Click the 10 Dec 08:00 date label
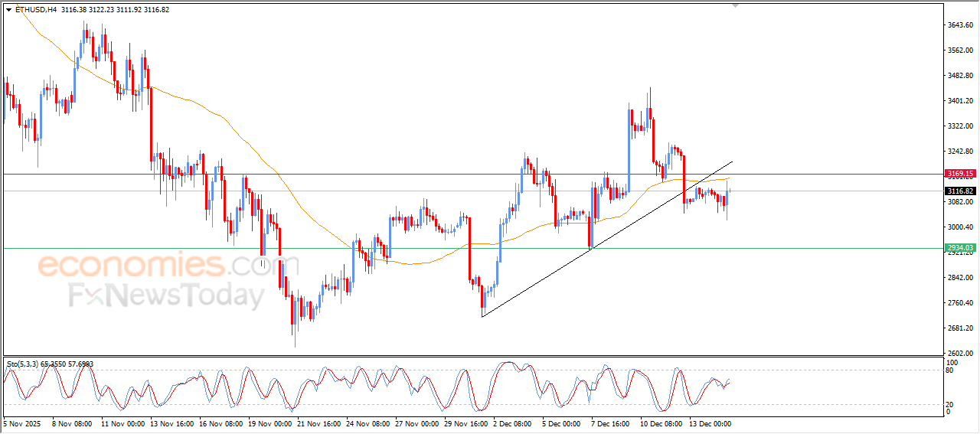Image resolution: width=980 pixels, height=434 pixels. tap(661, 423)
